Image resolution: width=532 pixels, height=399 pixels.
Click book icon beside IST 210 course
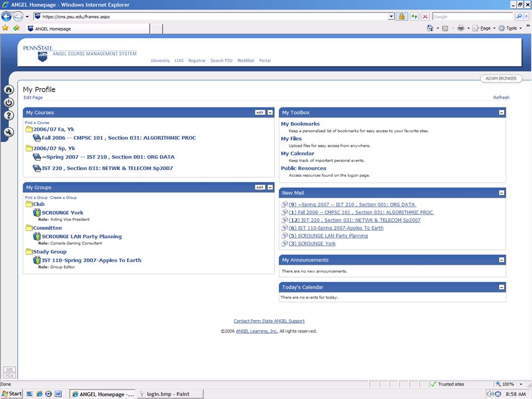click(x=37, y=157)
